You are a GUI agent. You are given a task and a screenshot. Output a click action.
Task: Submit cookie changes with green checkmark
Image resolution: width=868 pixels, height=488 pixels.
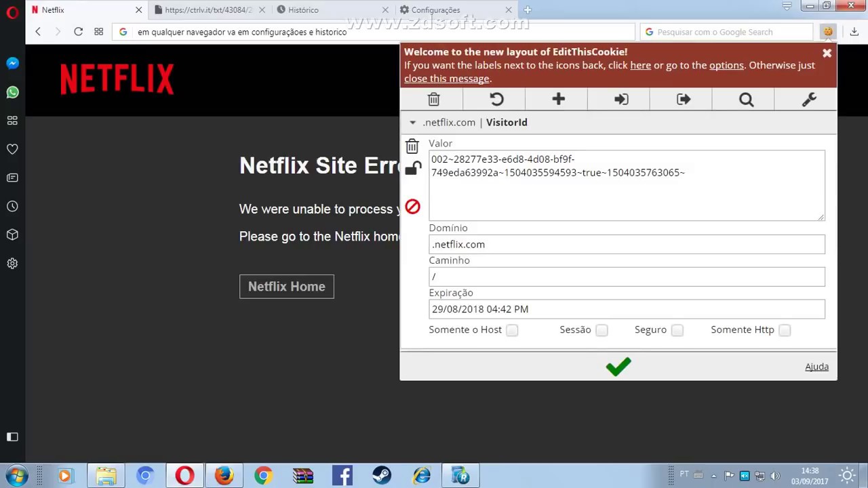[x=618, y=367]
